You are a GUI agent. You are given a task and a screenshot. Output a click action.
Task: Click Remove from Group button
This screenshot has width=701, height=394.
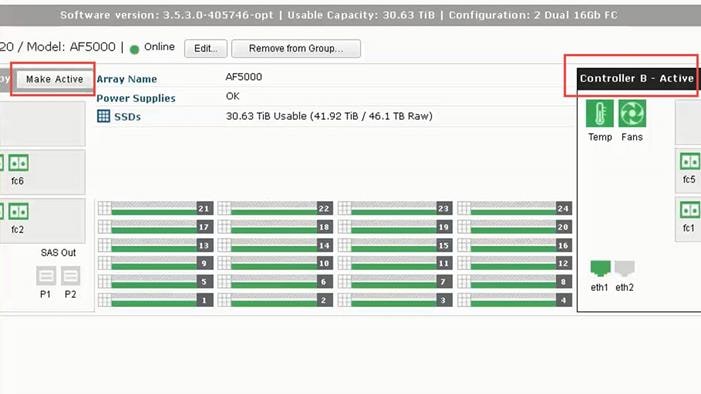pyautogui.click(x=296, y=48)
